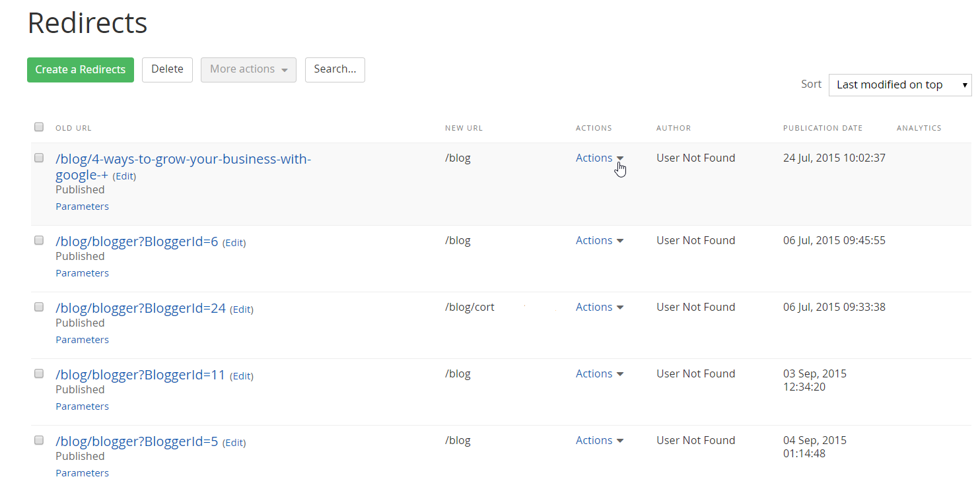Click the ACTIONS column header
This screenshot has width=980, height=483.
pos(594,128)
